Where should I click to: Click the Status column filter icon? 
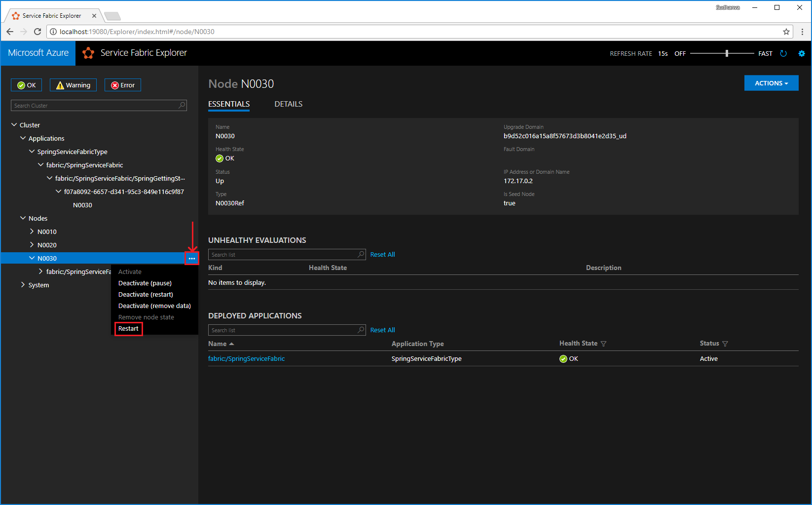pos(725,344)
